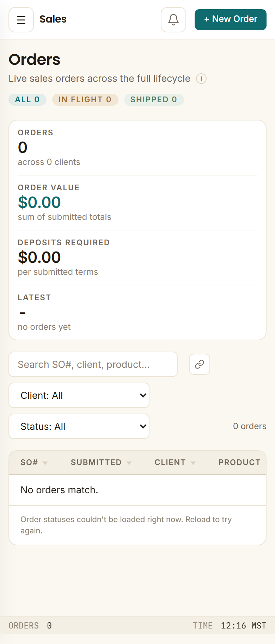The width and height of the screenshot is (275, 644).
Task: Sort by the Submitted column arrow
Action: (129, 463)
